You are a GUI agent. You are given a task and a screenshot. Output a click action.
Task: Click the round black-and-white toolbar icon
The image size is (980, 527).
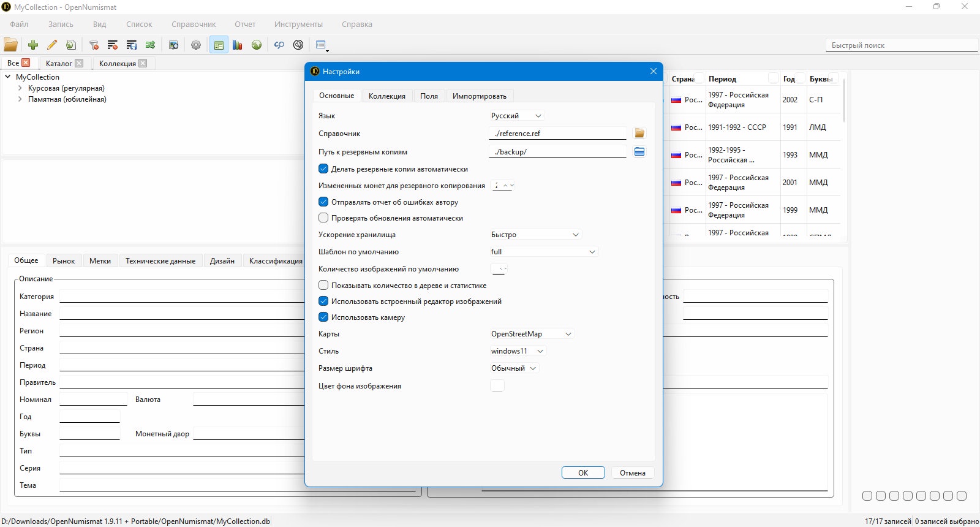[298, 45]
